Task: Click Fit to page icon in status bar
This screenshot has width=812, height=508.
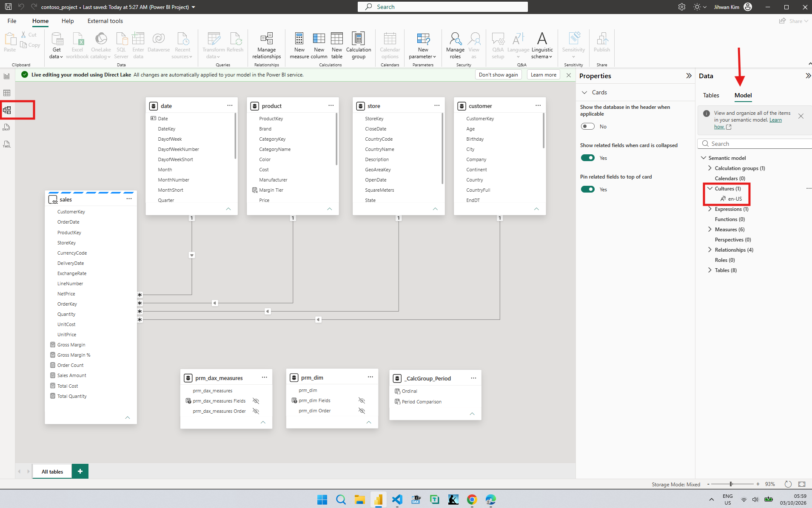Action: click(x=802, y=484)
